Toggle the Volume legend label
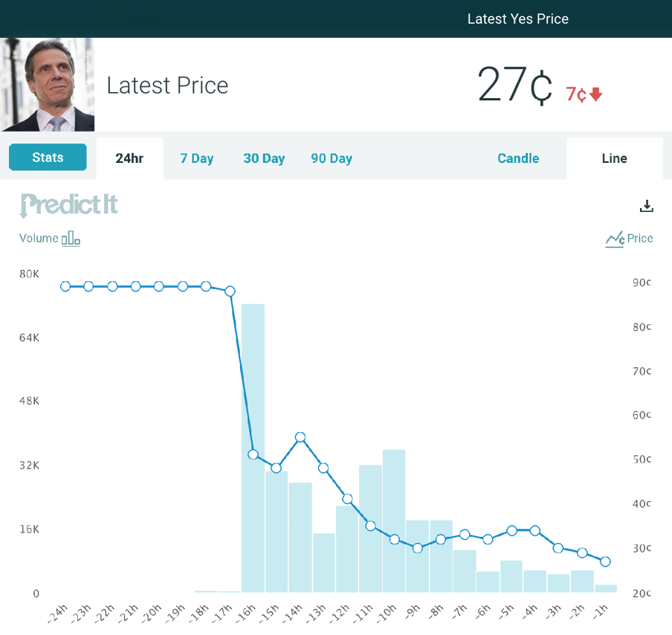 [x=39, y=239]
